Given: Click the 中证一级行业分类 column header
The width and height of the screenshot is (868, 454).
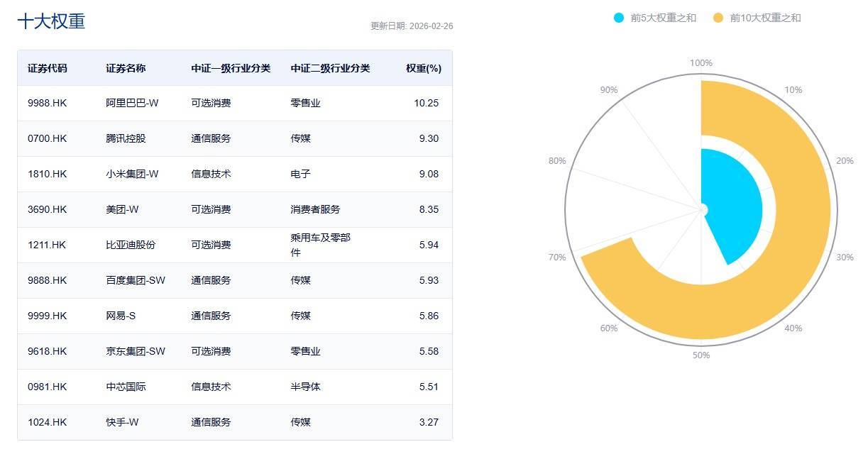Looking at the screenshot, I should [231, 68].
